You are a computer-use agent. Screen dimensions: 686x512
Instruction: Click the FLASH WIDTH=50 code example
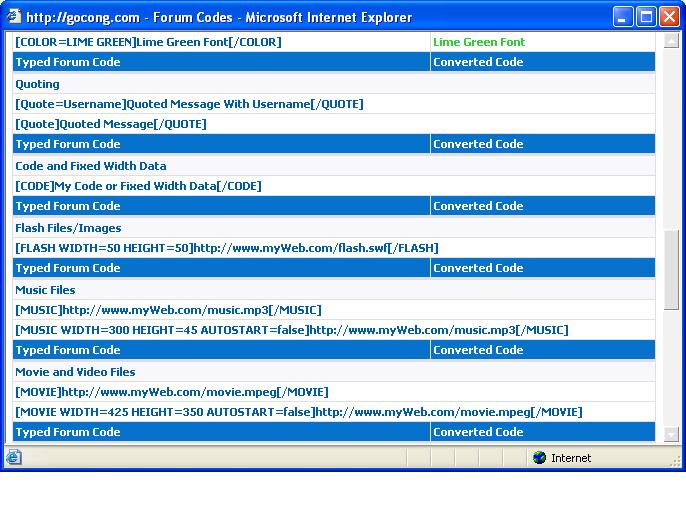(226, 248)
